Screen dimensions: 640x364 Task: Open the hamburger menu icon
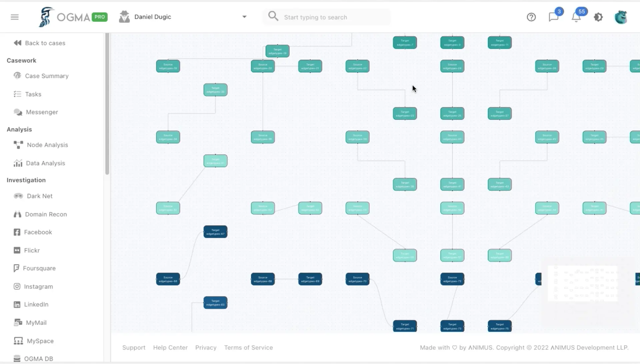click(15, 17)
